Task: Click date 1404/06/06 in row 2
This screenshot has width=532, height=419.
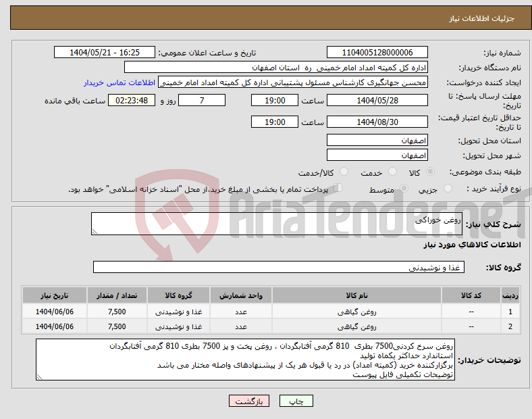Action: tap(55, 326)
